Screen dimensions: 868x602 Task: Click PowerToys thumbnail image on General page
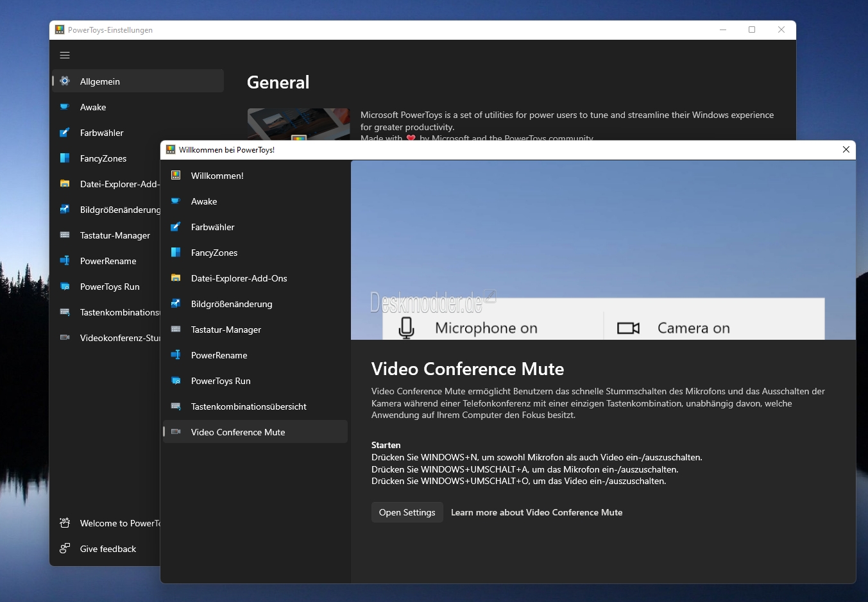click(x=298, y=124)
